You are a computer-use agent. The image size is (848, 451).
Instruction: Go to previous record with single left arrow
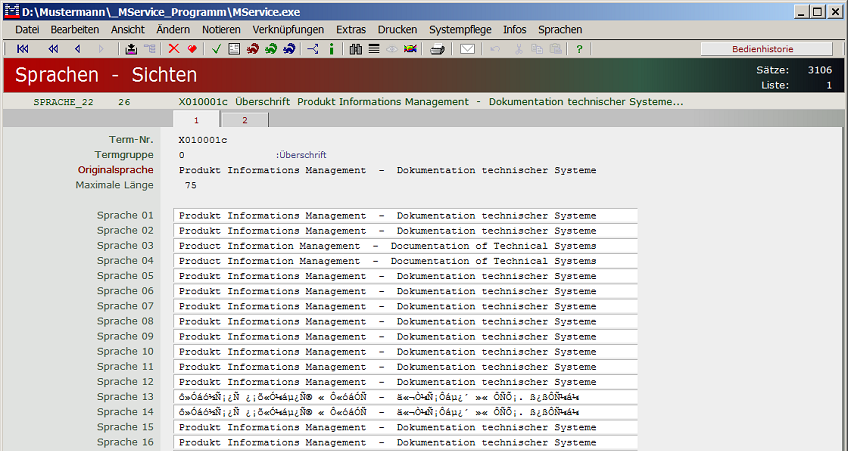77,49
